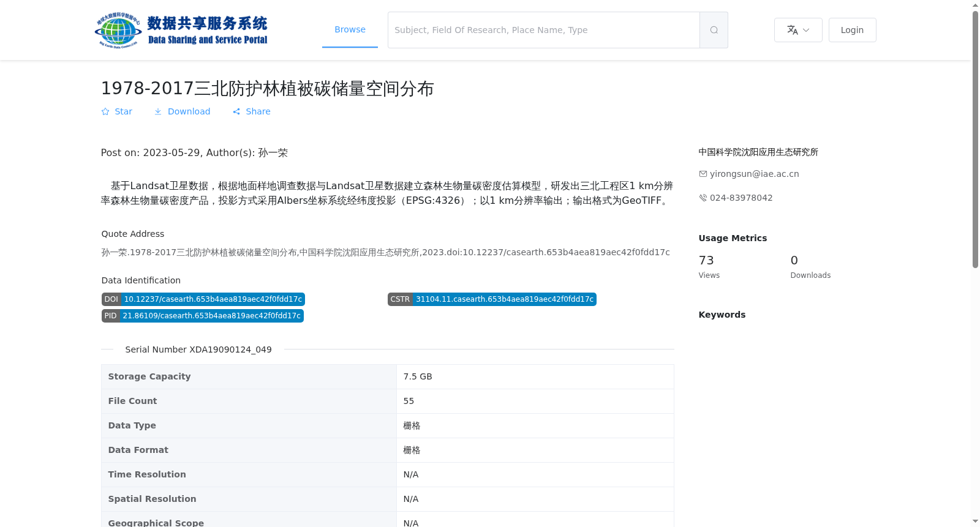980x527 pixels.
Task: Click the Share link text
Action: (258, 111)
